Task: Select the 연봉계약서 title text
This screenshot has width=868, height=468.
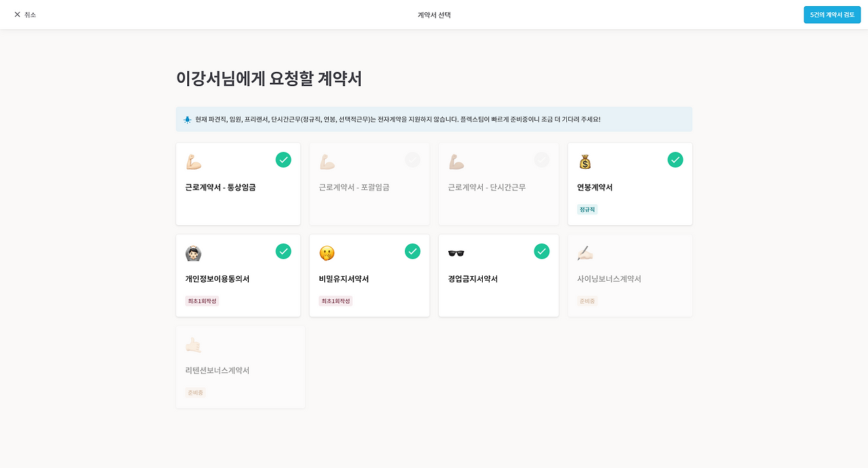Action: (595, 187)
